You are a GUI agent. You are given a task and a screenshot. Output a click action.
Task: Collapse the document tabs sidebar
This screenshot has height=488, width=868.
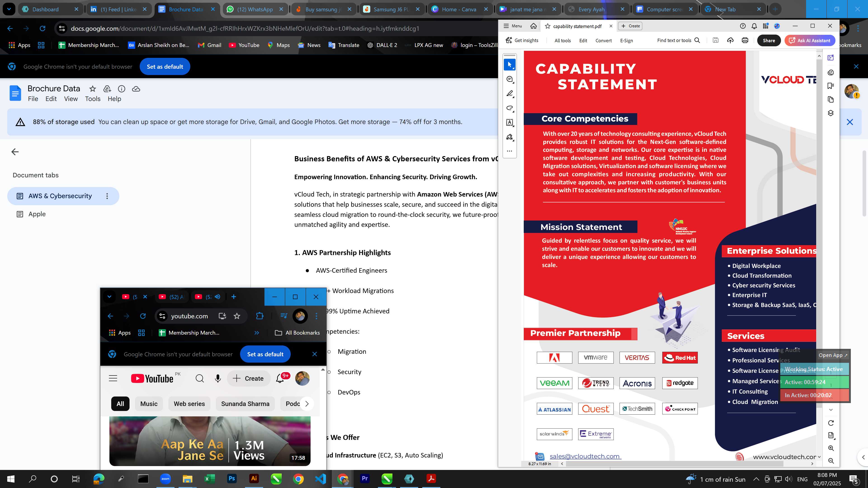click(x=15, y=152)
